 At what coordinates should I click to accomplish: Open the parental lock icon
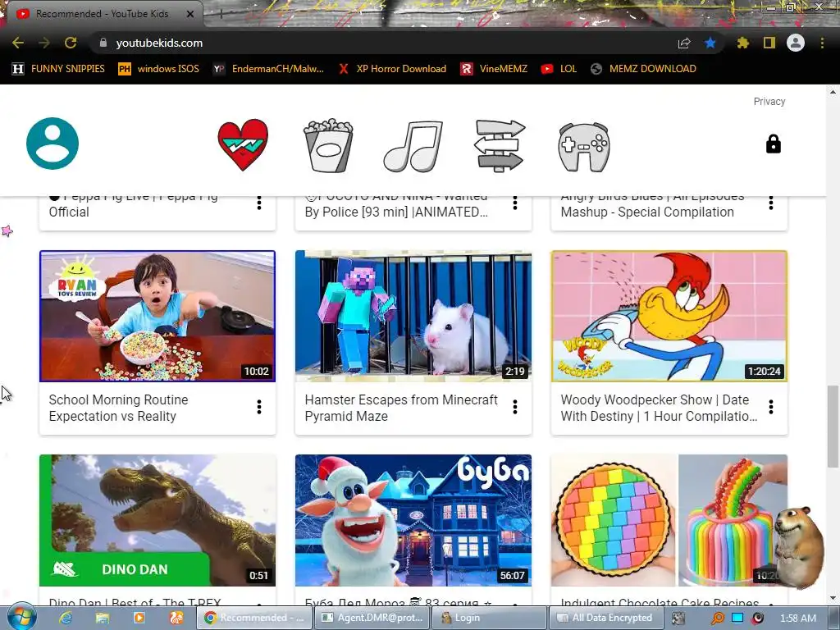pyautogui.click(x=773, y=144)
